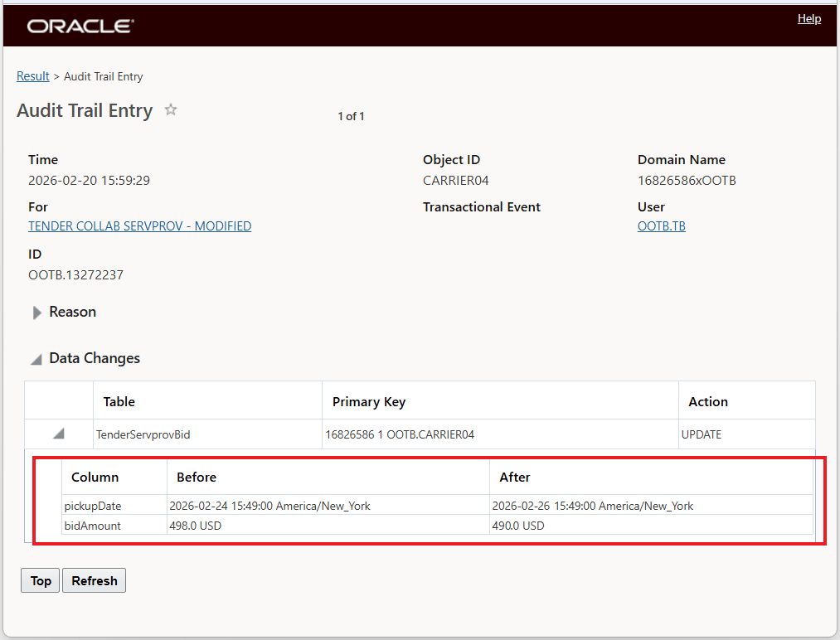Click the Audit Trail Entry favorite star icon
The height and width of the screenshot is (640, 840).
pos(170,109)
